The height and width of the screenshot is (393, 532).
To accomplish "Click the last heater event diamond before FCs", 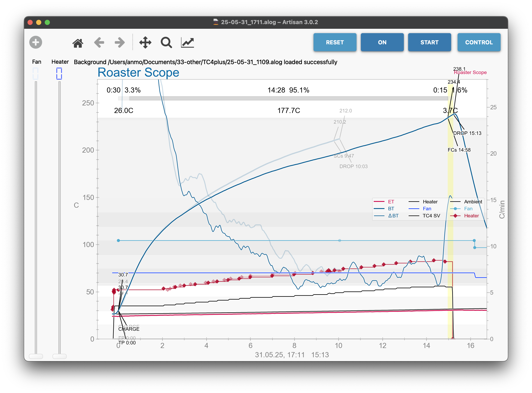I will 445,262.
